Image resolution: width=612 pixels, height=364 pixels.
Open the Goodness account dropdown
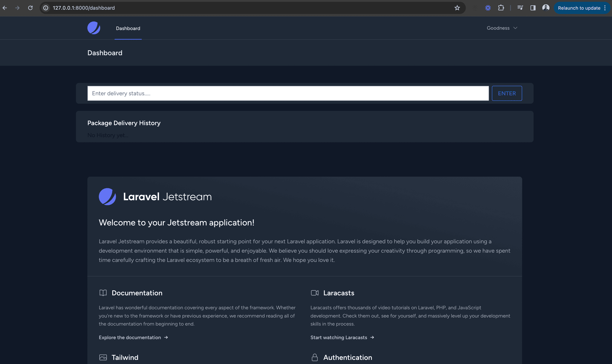tap(502, 28)
